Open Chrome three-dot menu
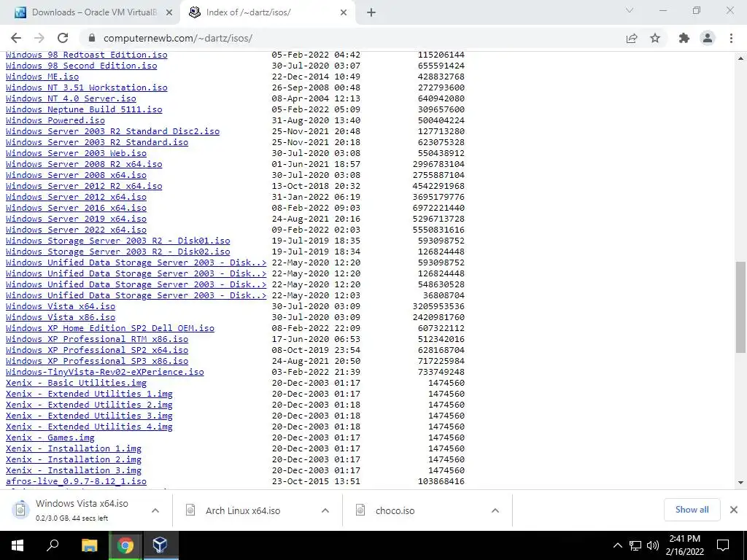This screenshot has height=560, width=747. point(731,38)
